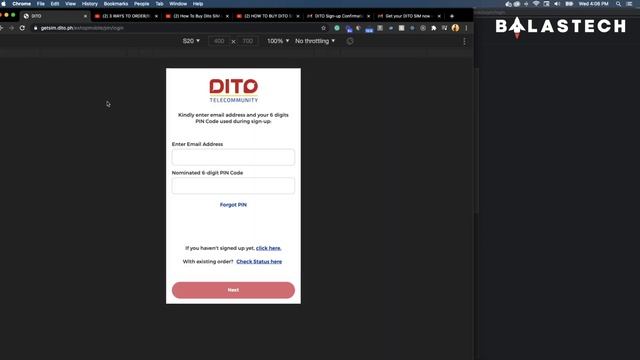Click the battery status icon

click(x=569, y=4)
